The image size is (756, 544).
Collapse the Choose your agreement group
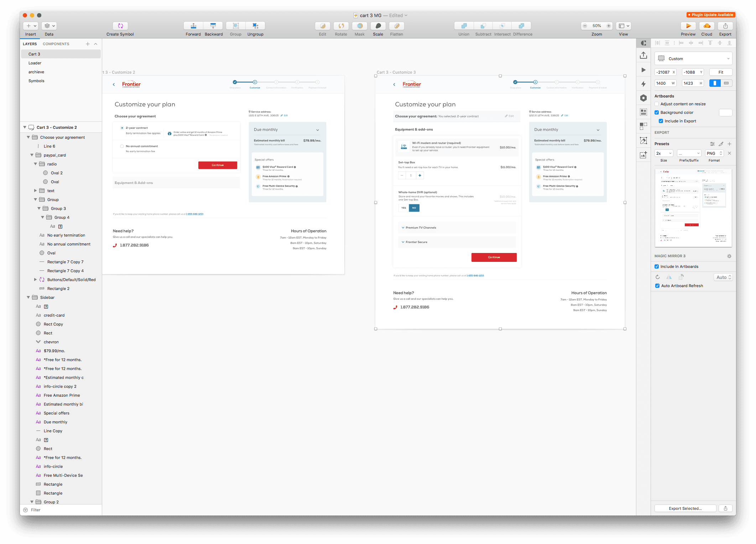pyautogui.click(x=28, y=137)
